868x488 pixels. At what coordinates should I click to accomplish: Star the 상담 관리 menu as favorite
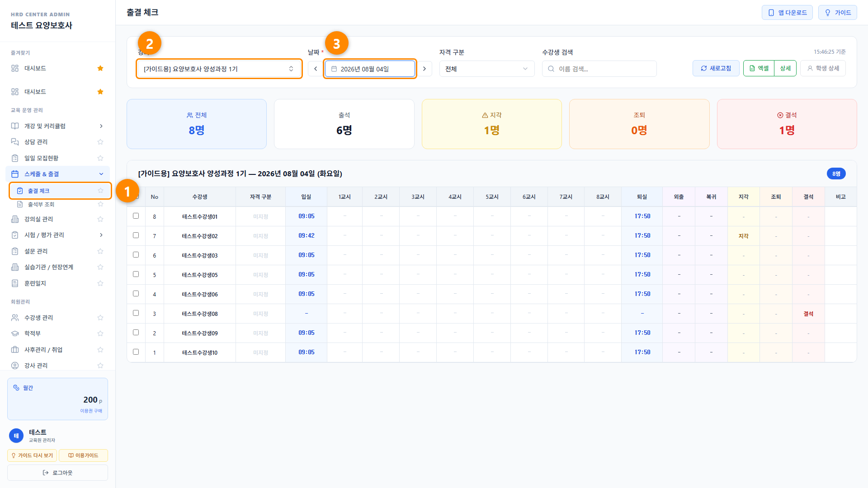coord(100,142)
